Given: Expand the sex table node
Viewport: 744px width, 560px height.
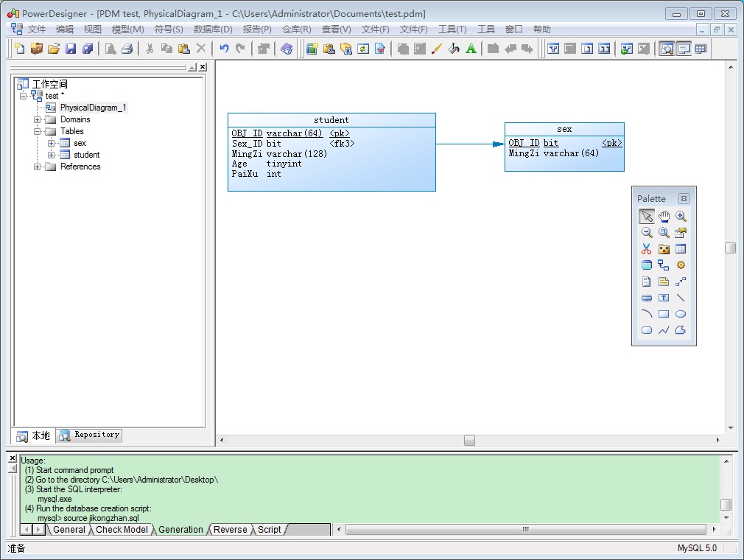Looking at the screenshot, I should [51, 144].
